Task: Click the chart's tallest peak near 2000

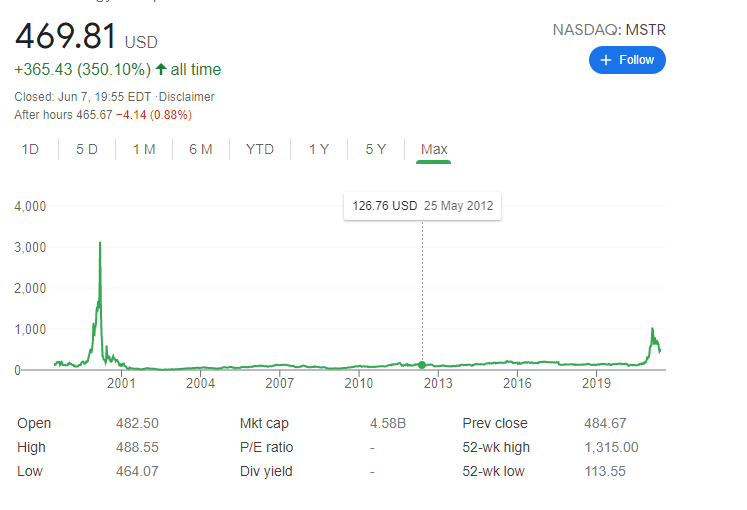Action: pos(100,244)
